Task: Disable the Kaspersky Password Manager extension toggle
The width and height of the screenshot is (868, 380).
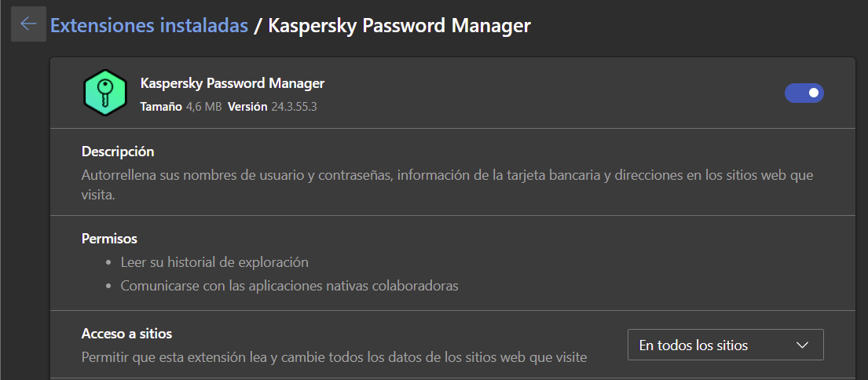Action: [804, 93]
